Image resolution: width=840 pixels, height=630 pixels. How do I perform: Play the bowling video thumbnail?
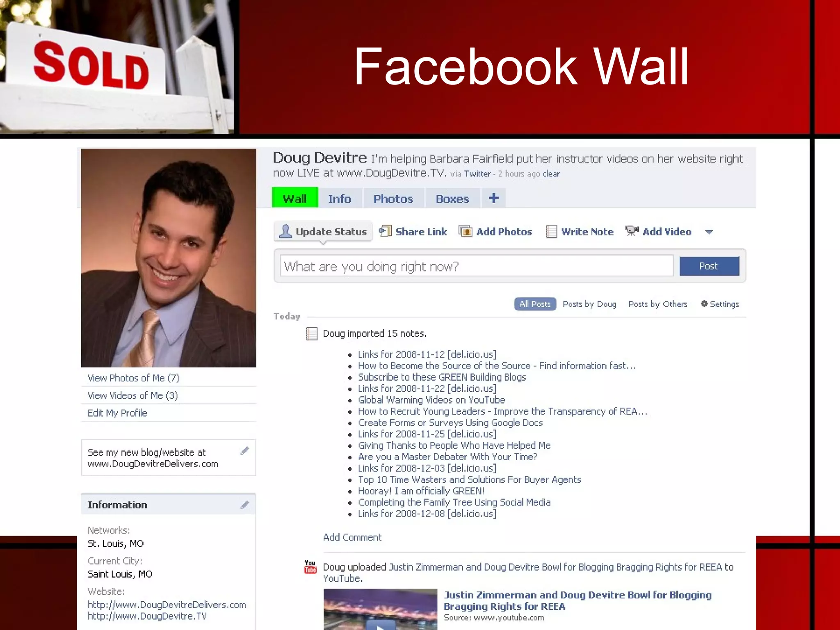380,609
